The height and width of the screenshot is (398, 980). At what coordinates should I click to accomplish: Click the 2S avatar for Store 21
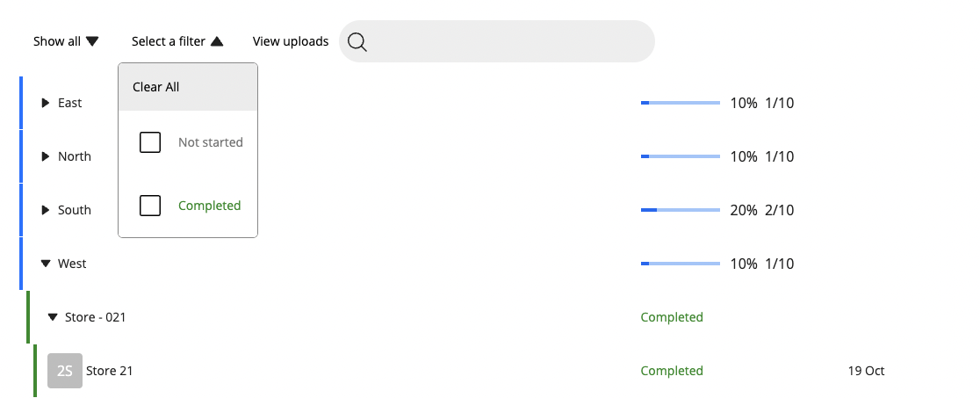pos(65,371)
